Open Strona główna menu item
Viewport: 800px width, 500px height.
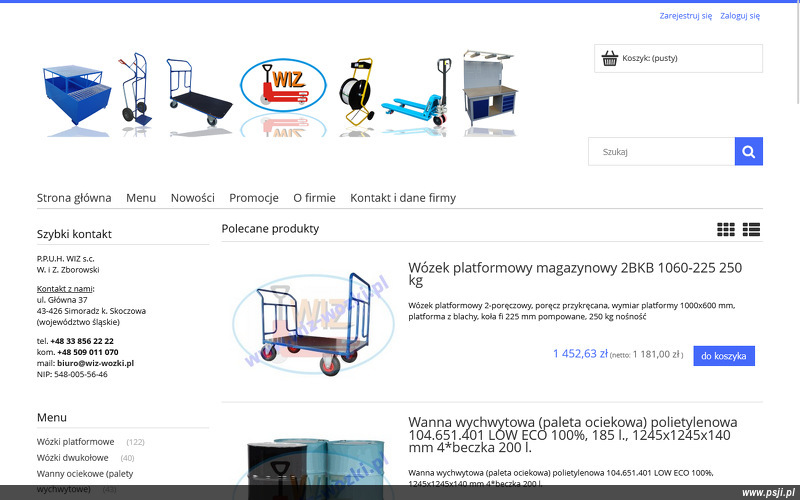coord(74,198)
